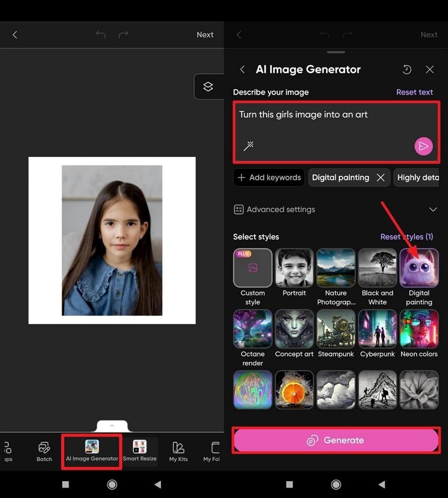This screenshot has height=498, width=448.
Task: Click the Reset text link
Action: (414, 92)
